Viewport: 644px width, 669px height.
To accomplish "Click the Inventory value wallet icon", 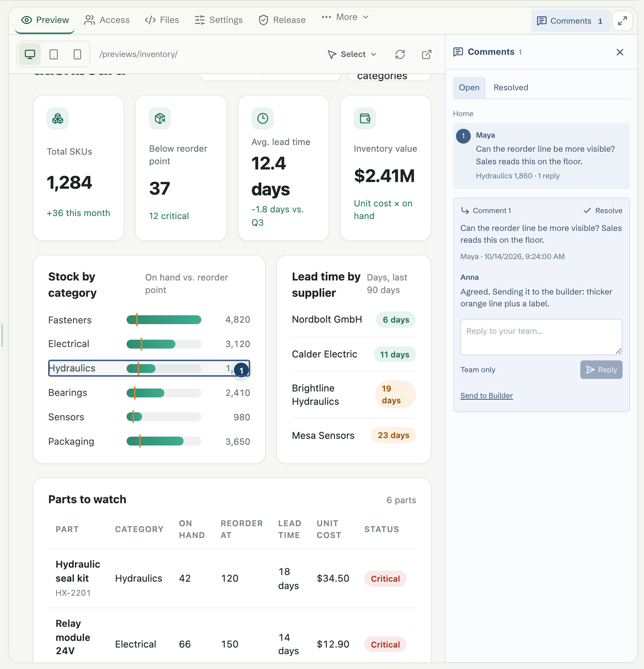I will tap(365, 118).
